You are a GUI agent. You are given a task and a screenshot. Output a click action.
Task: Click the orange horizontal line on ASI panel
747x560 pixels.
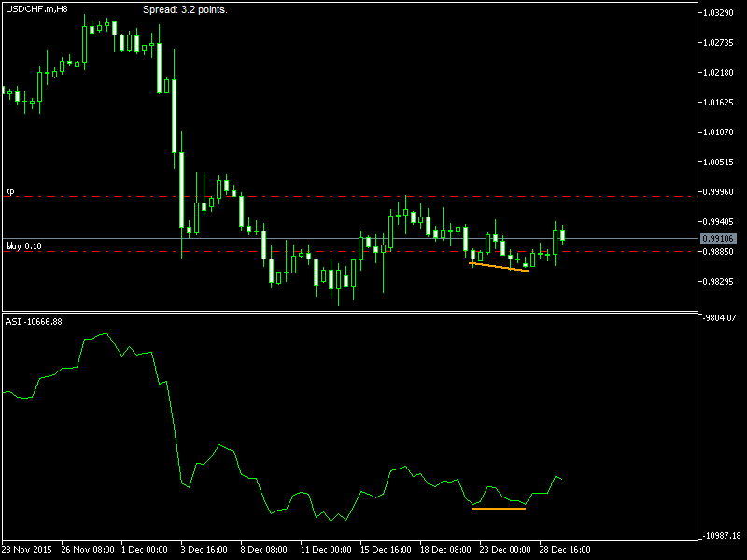pos(499,509)
